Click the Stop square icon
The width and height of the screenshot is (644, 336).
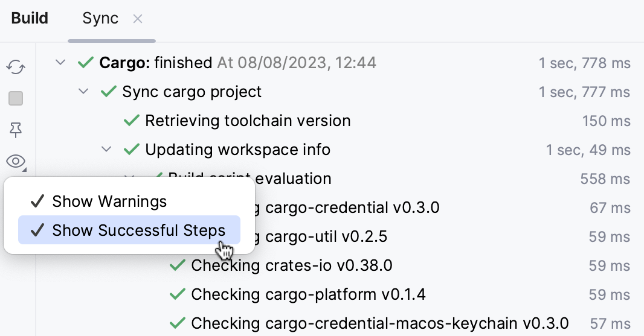pos(16,98)
